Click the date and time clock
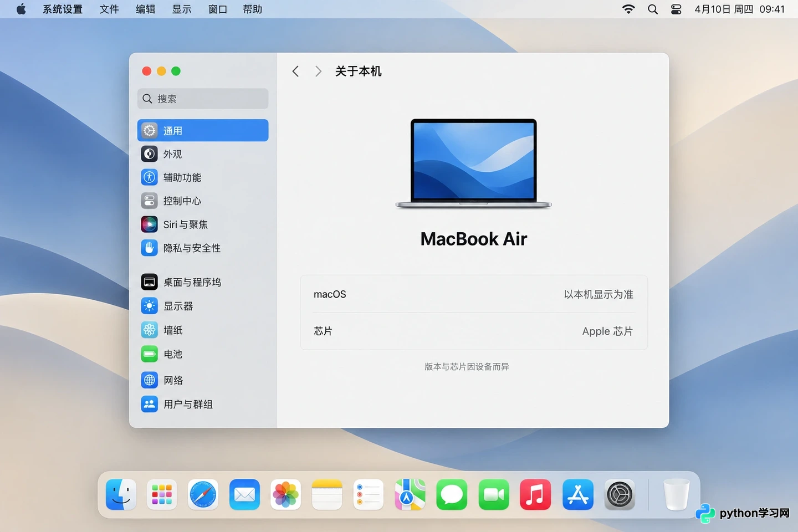 pyautogui.click(x=739, y=9)
